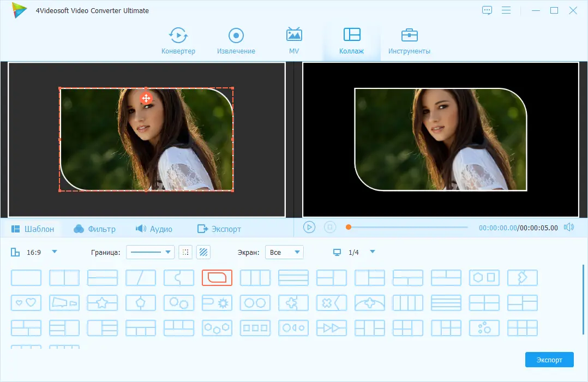The width and height of the screenshot is (588, 382).
Task: Expand the 16:9 aspect ratio dropdown
Action: [54, 252]
